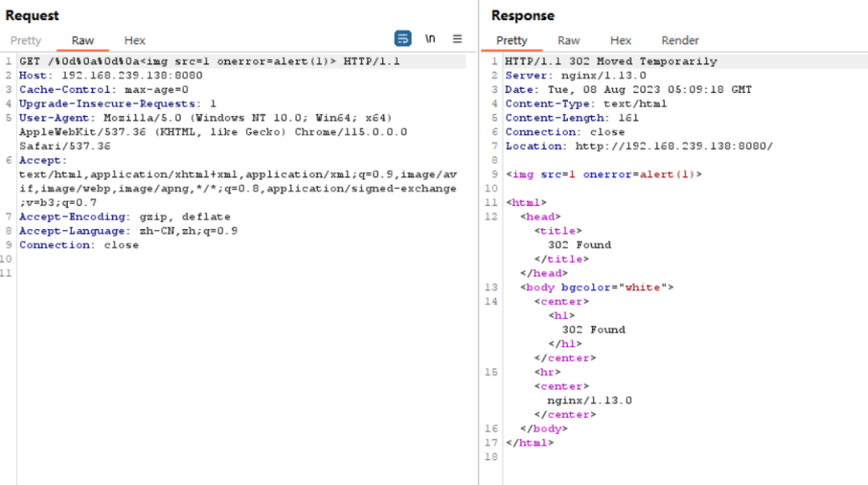Open the Hex tab in Request

(135, 40)
